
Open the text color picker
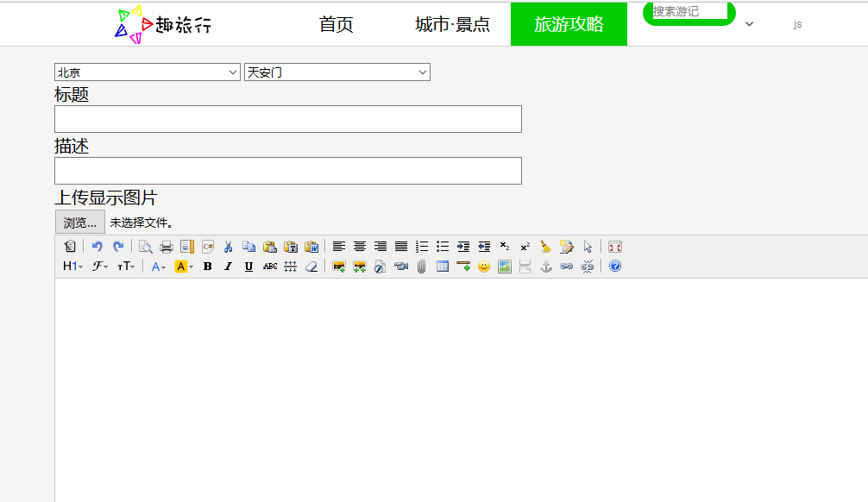pos(158,267)
